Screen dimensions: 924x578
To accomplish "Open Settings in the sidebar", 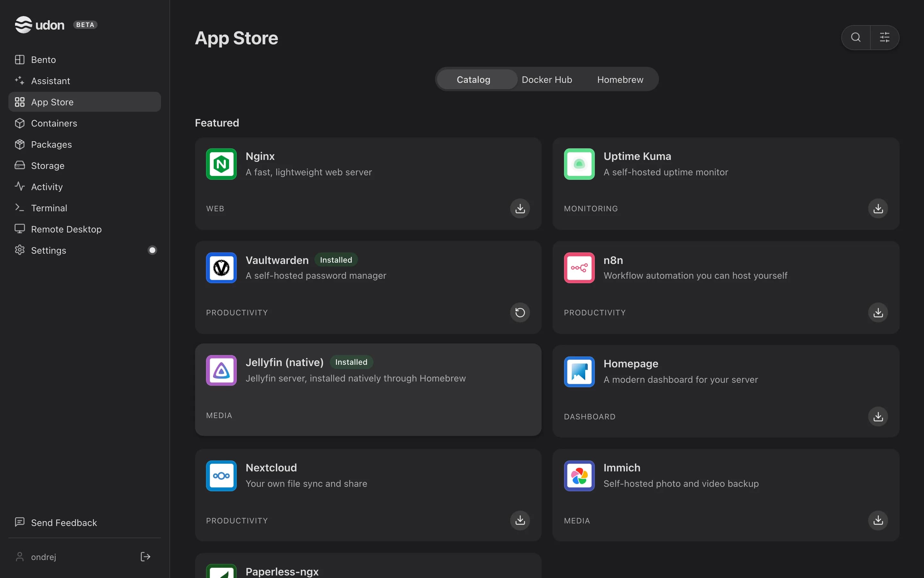I will point(84,250).
